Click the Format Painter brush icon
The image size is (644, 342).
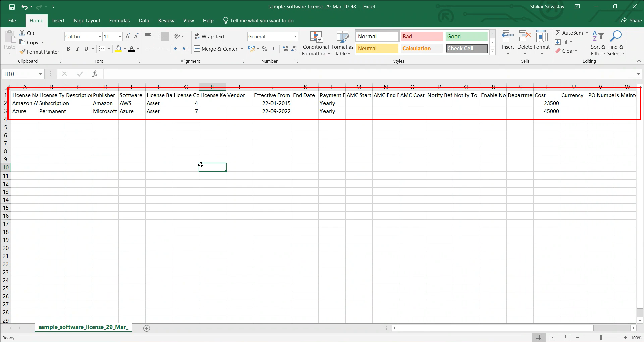(x=22, y=52)
